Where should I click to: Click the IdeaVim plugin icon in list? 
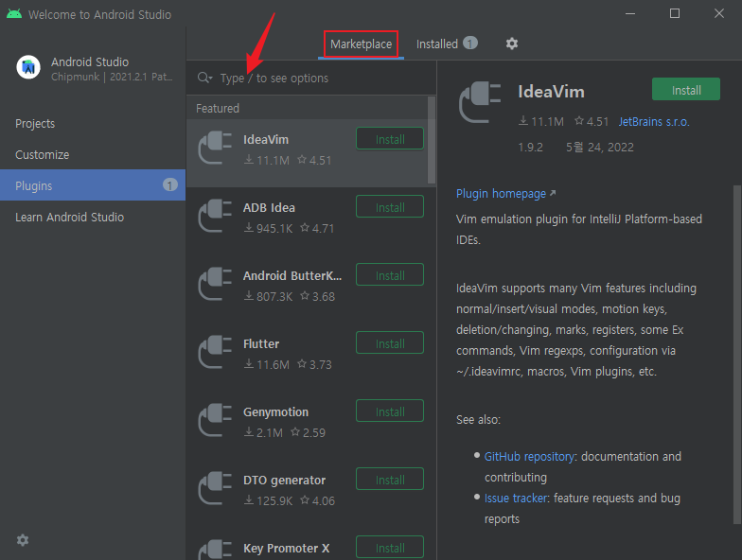(x=215, y=148)
